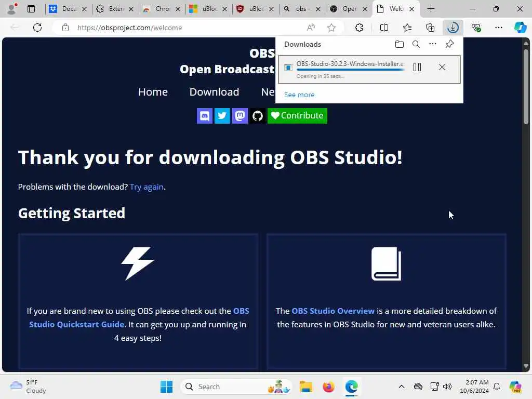Go to Home in site navigation
Screen dimensions: 532x399
[x=153, y=92]
